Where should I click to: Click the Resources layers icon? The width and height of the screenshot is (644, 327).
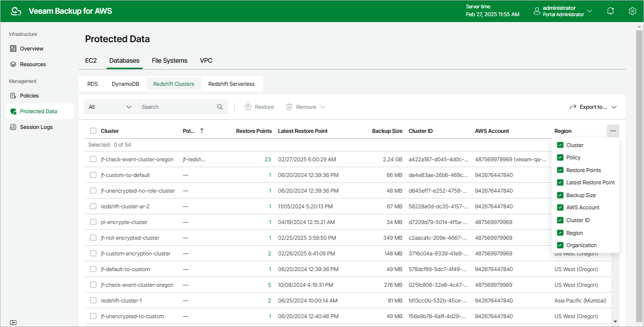(x=13, y=64)
